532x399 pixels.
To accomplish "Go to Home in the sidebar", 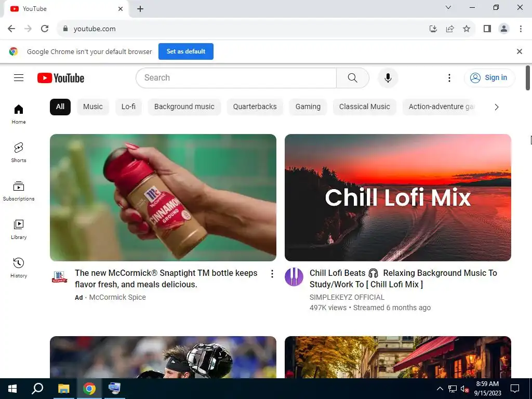I will click(19, 114).
